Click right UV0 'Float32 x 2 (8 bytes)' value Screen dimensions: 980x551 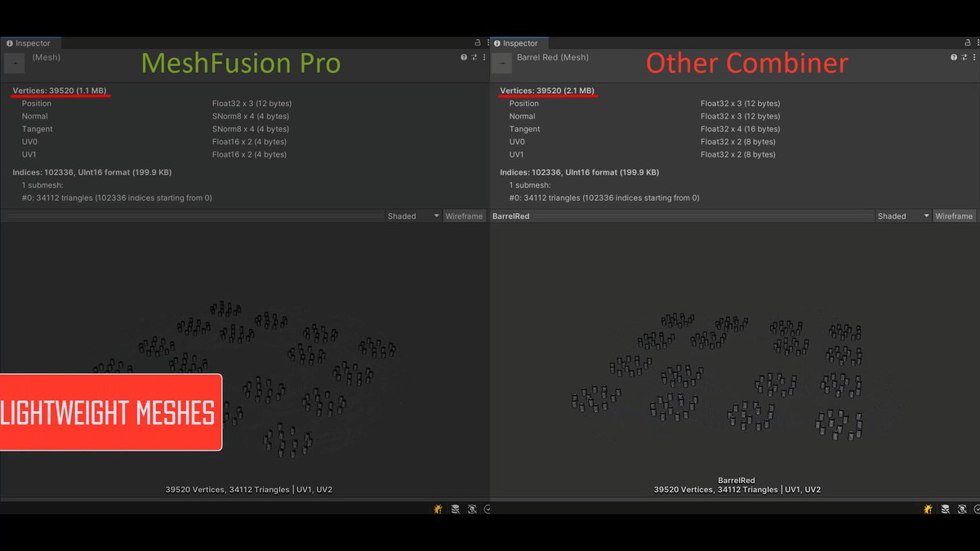tap(738, 142)
